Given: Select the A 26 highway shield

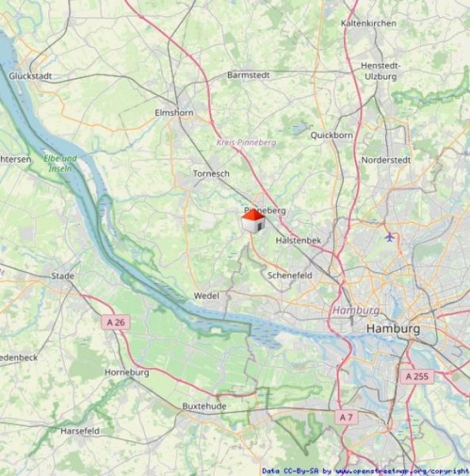Looking at the screenshot, I should 116,322.
